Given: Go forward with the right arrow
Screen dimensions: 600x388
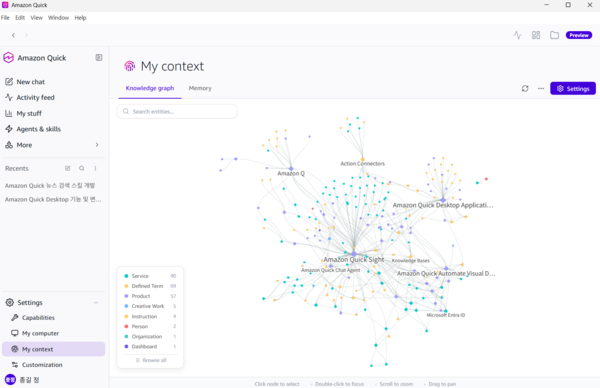Looking at the screenshot, I should [x=26, y=35].
